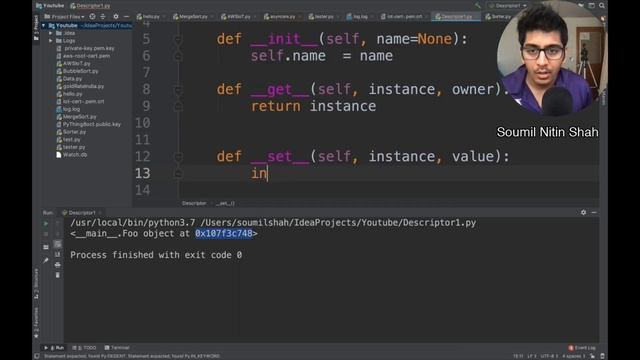Screen dimensions: 640x360
Task: Click the restore layout icon in Run panel
Action: point(46,247)
